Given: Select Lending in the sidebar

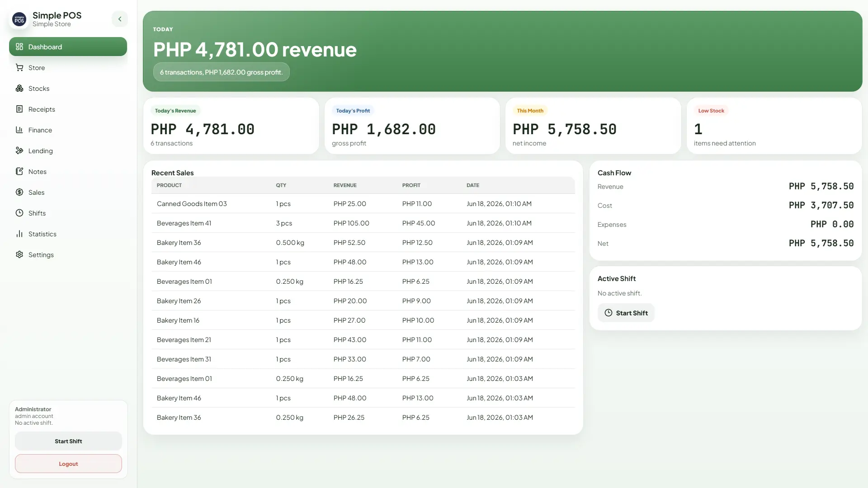Looking at the screenshot, I should (68, 150).
